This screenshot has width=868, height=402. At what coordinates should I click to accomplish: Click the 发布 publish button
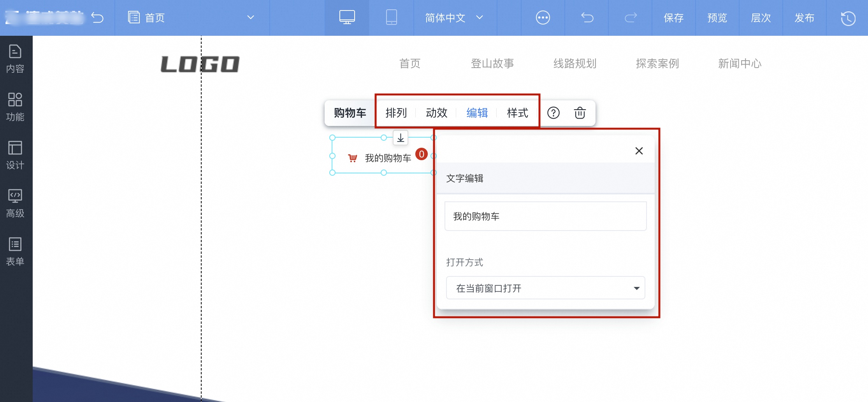click(805, 17)
